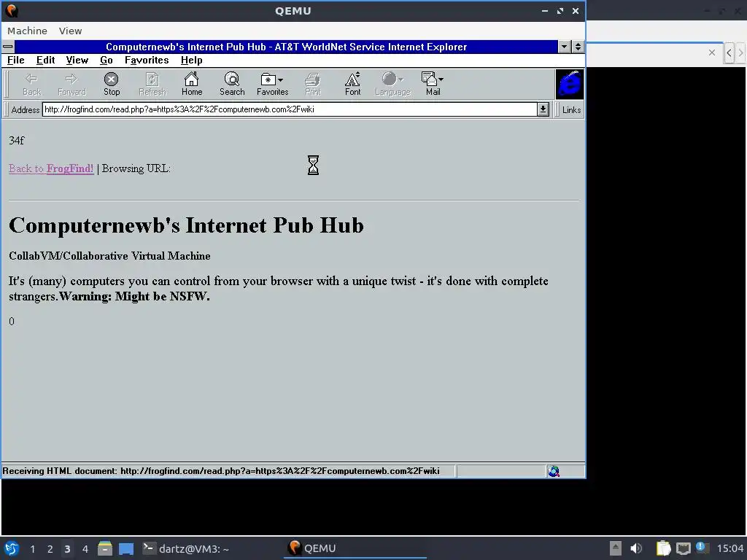The width and height of the screenshot is (747, 560).
Task: Open the file manager from taskbar
Action: [x=105, y=548]
